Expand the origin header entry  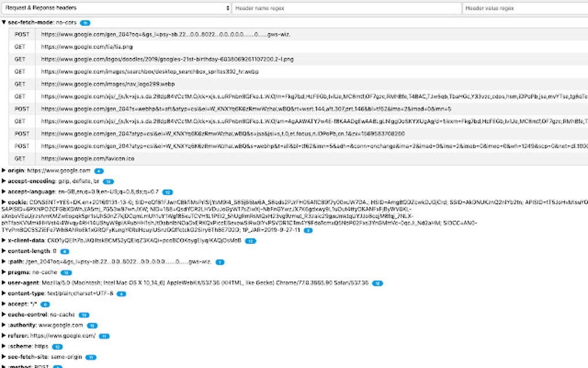click(5, 170)
